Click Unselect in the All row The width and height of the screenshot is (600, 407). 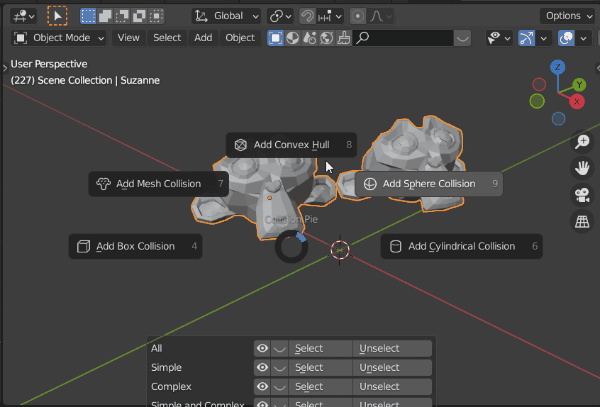coord(392,348)
